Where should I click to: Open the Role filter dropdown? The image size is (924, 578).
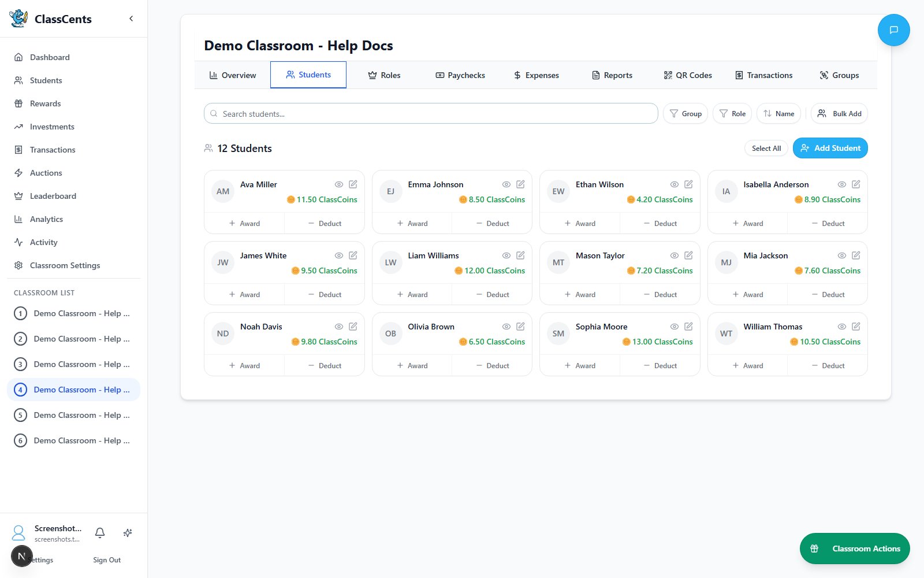732,113
